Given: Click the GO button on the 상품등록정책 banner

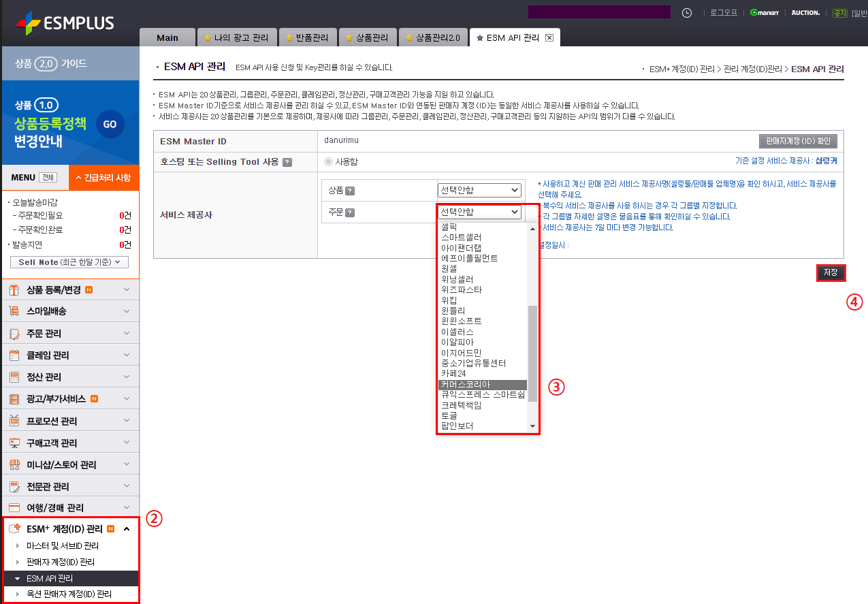Looking at the screenshot, I should pos(110,125).
